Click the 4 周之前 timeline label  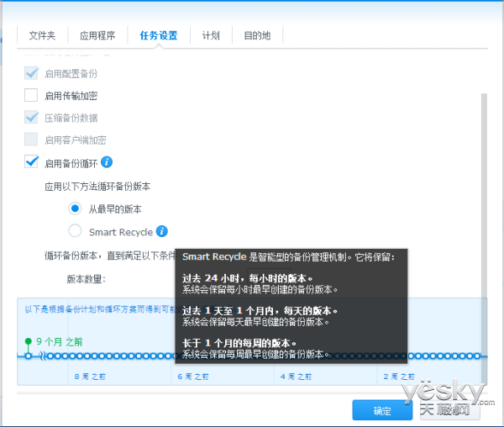[295, 377]
